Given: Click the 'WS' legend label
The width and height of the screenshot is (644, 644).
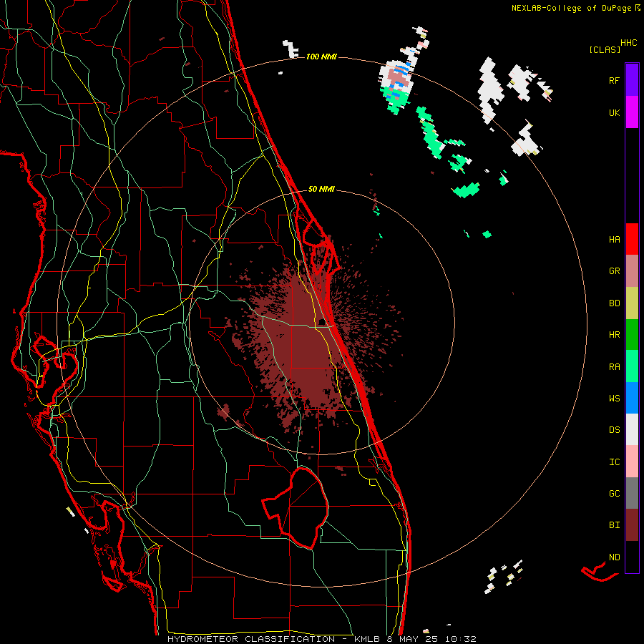Looking at the screenshot, I should (x=614, y=398).
